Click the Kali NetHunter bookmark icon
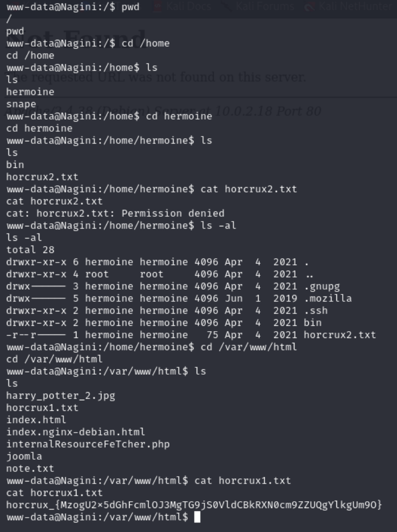Viewport: 397px width, 532px height. 309,6
